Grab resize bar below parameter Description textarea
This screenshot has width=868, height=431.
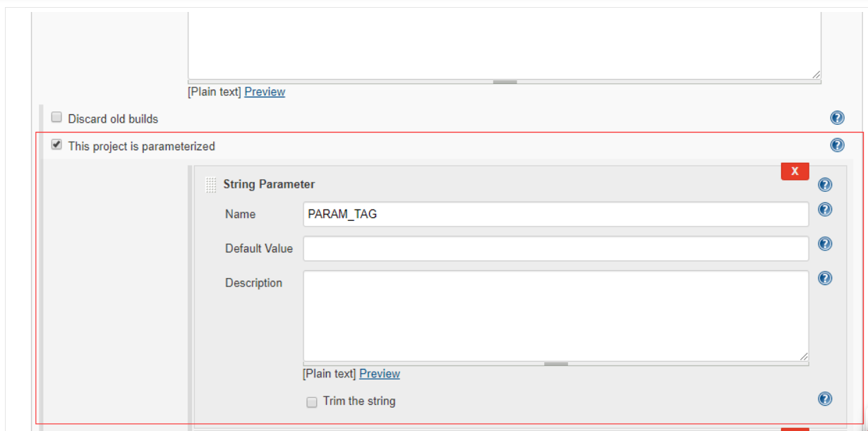556,364
